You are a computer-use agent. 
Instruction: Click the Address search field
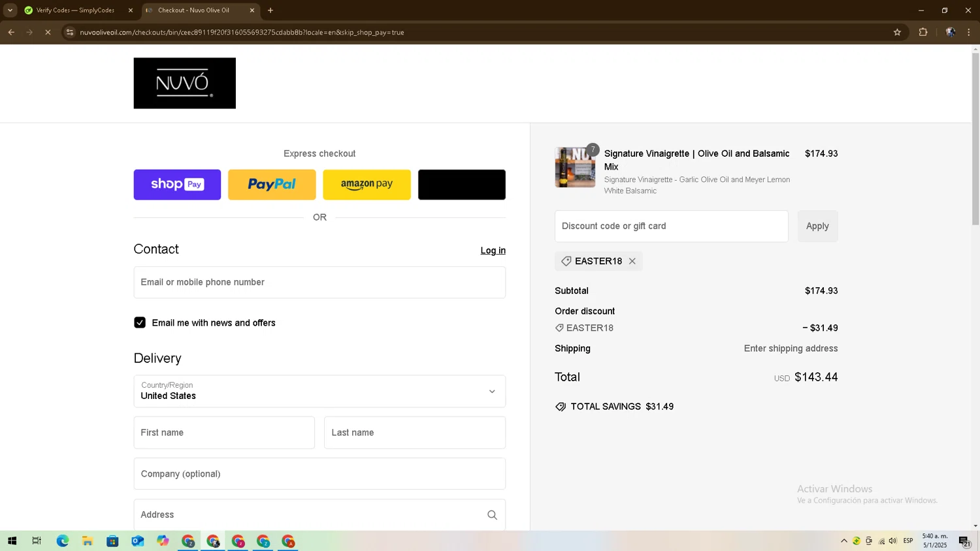(x=319, y=514)
